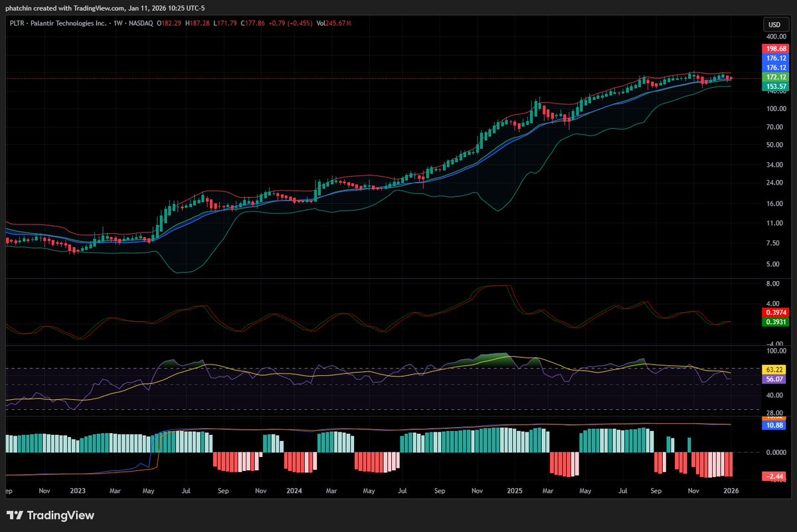Click the green 0.3931 indicator label

pos(776,322)
